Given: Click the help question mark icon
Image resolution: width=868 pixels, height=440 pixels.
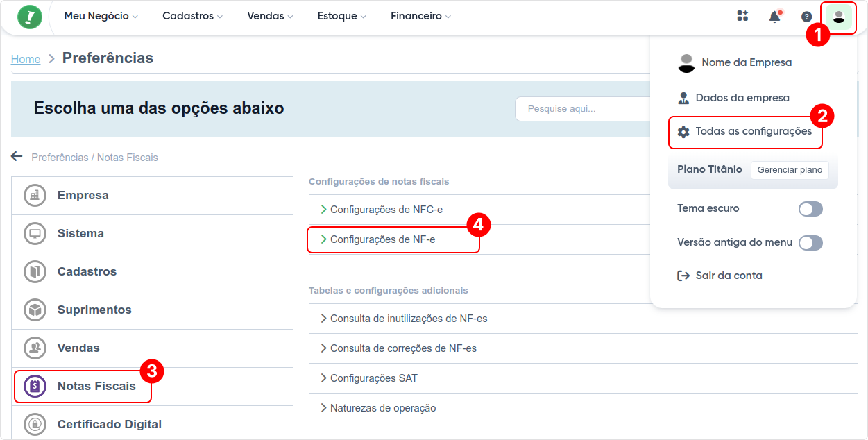Looking at the screenshot, I should tap(806, 17).
